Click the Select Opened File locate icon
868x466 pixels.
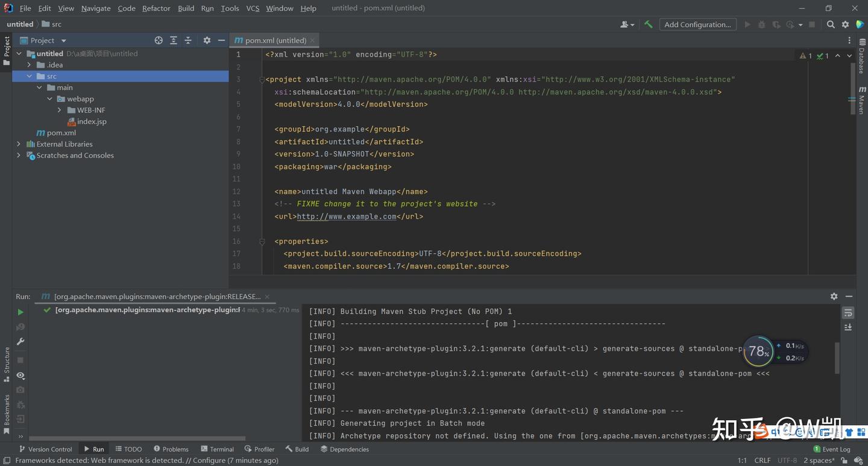click(x=159, y=40)
